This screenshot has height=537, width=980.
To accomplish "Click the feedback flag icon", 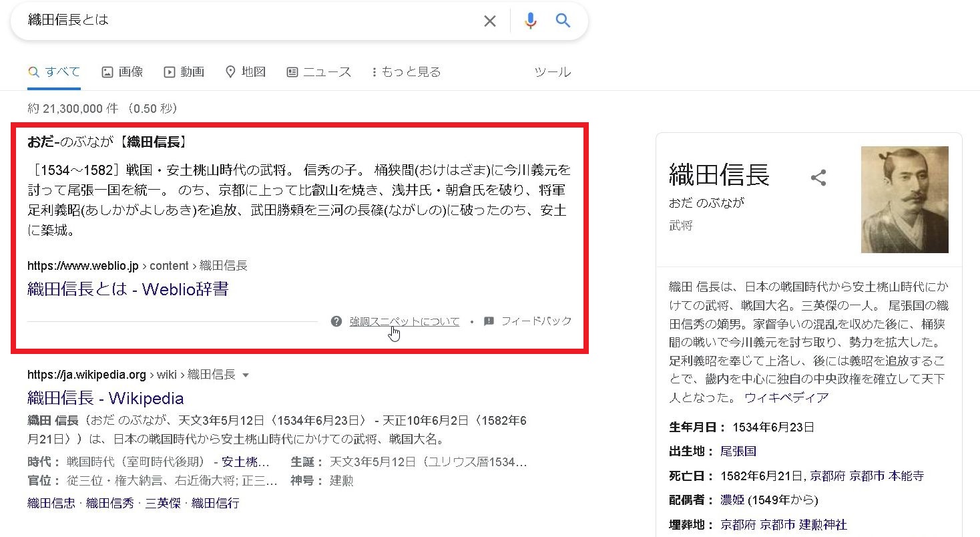I will [489, 321].
